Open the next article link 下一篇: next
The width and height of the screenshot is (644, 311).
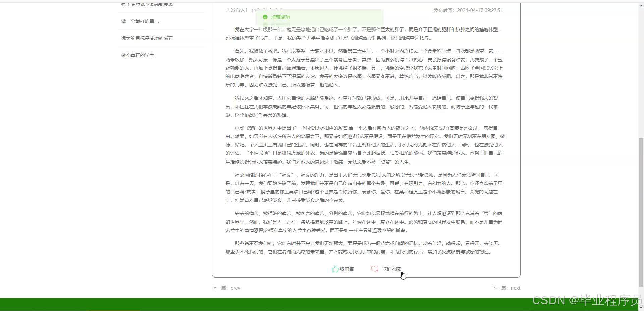506,288
